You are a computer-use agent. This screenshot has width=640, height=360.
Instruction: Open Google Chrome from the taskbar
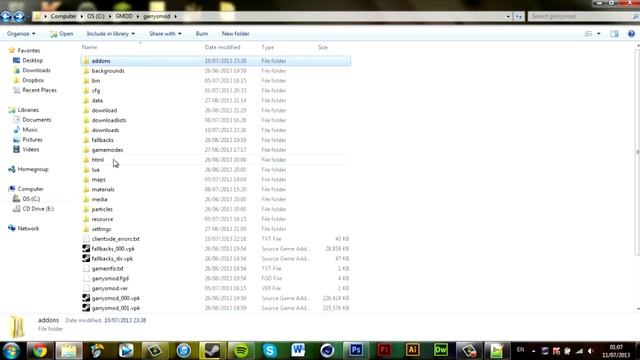(x=40, y=351)
